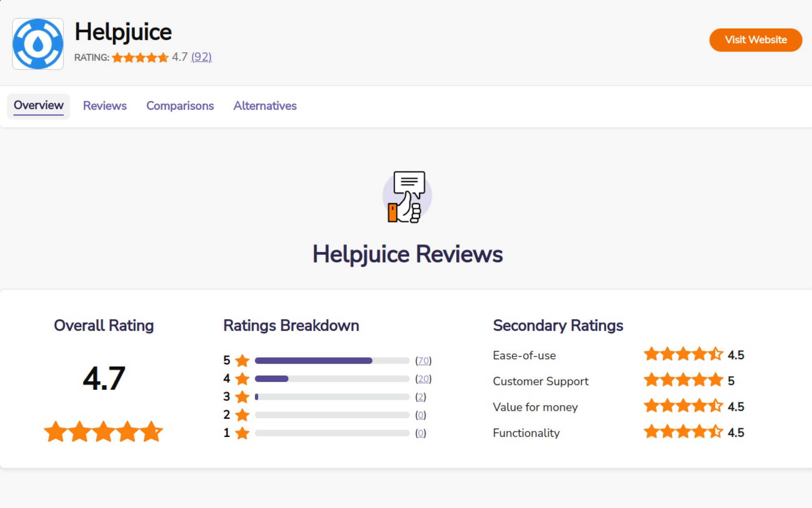
Task: Click the 5-star row star icon
Action: 242,360
